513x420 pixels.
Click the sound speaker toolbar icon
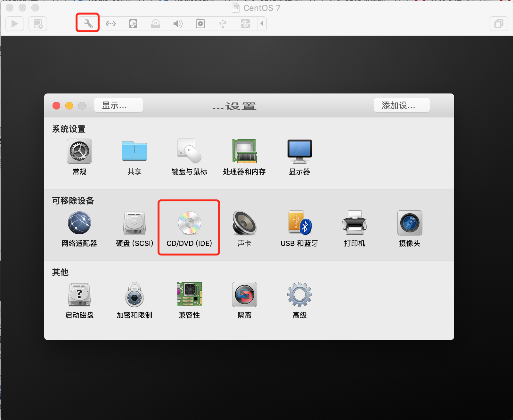tap(178, 24)
